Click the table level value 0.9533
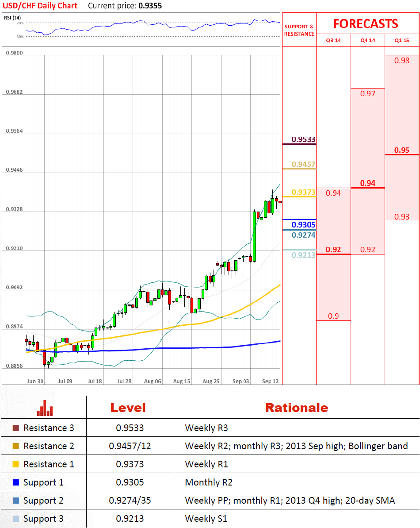The width and height of the screenshot is (420, 528). coord(130,428)
